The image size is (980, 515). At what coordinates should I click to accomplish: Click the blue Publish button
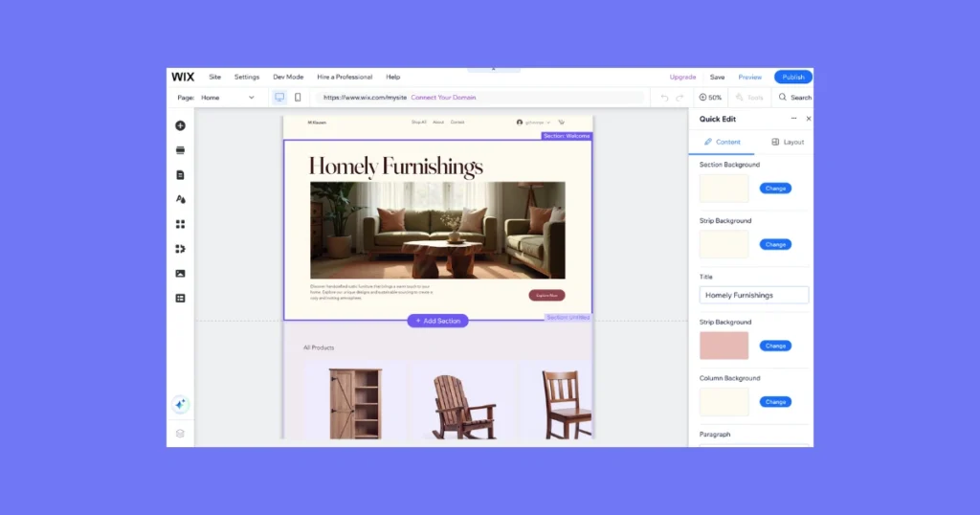coord(792,77)
